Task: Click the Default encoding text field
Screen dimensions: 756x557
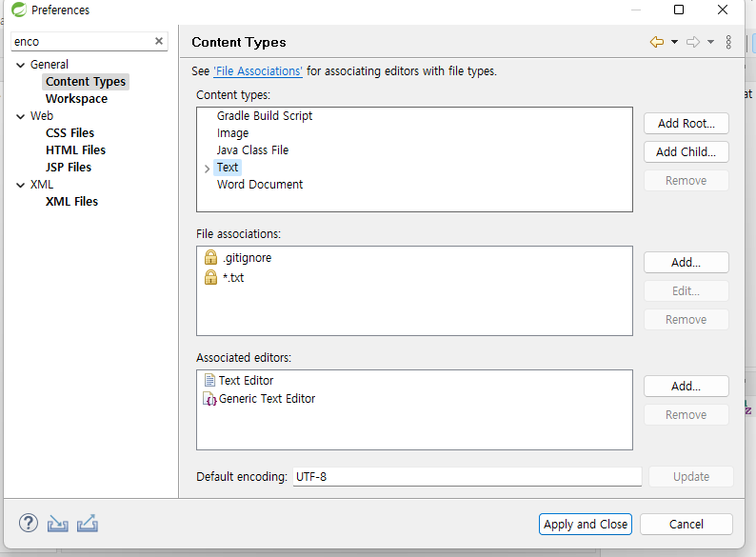Action: (x=467, y=476)
